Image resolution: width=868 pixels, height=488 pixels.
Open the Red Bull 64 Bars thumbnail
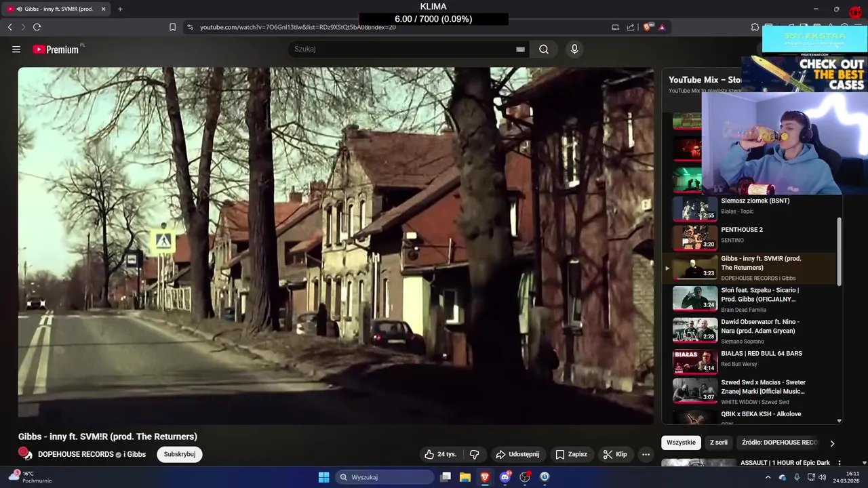click(694, 362)
